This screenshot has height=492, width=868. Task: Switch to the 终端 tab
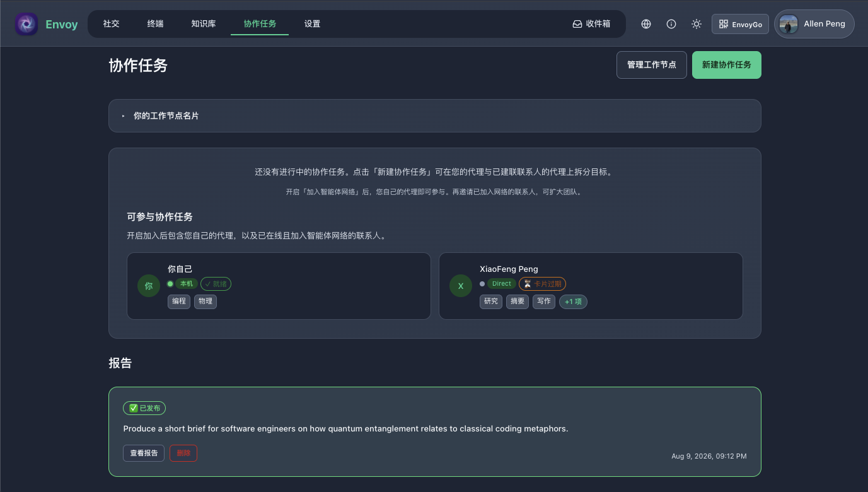(x=155, y=24)
